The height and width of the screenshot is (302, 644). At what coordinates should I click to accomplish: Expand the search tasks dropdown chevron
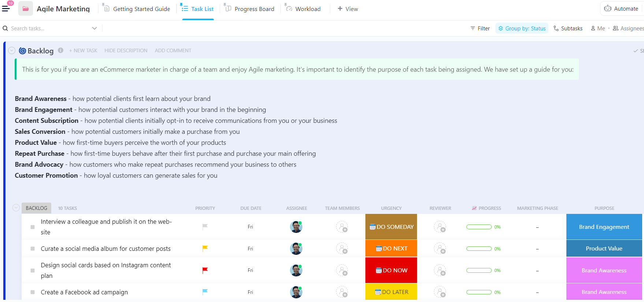[94, 29]
